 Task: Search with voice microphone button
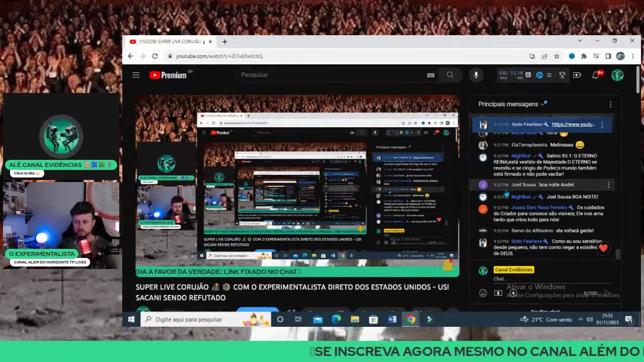point(476,75)
